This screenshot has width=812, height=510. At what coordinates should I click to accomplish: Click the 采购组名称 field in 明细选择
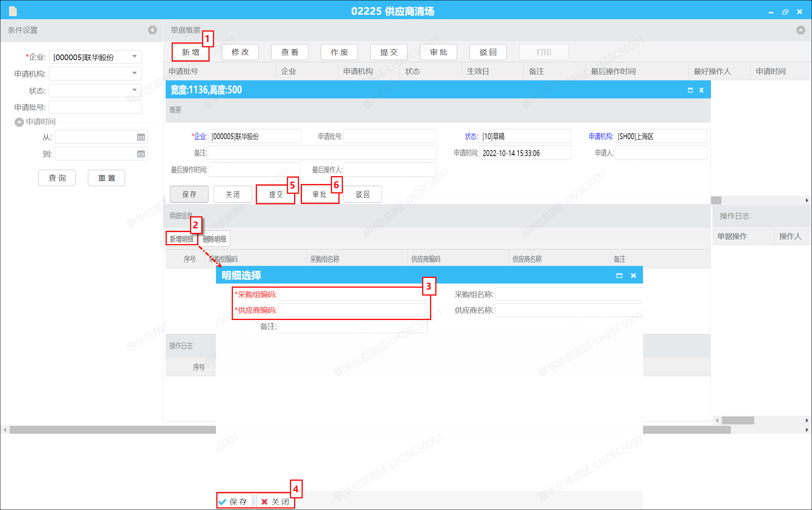coord(569,294)
